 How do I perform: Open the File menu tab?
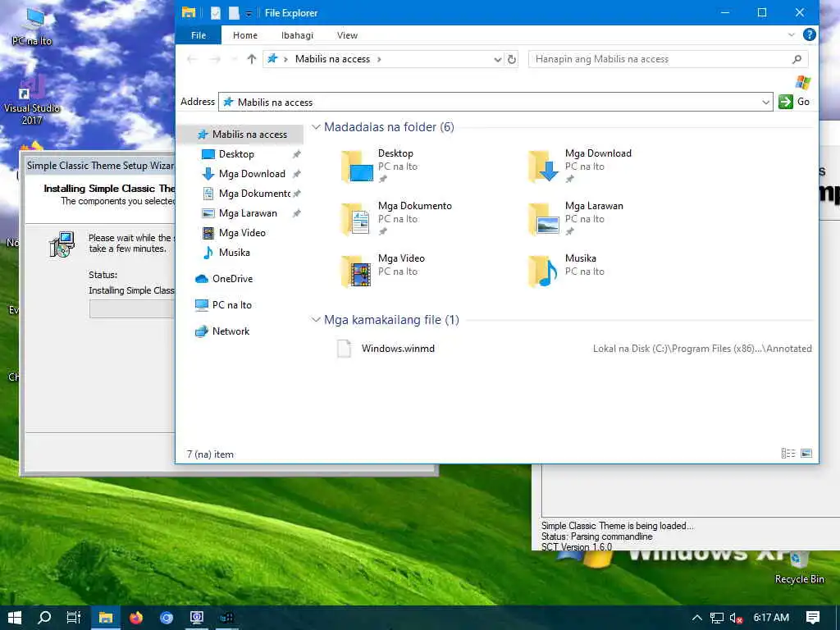tap(199, 34)
